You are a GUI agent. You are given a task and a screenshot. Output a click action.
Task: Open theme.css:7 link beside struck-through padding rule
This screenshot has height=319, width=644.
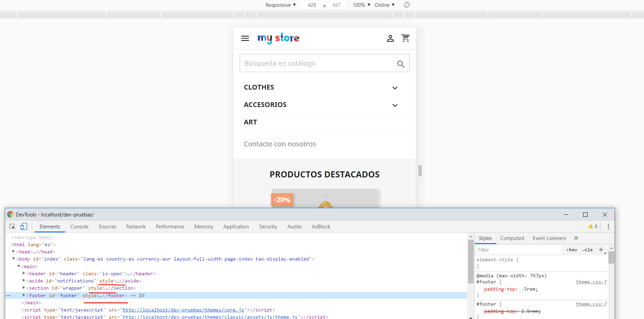[591, 304]
